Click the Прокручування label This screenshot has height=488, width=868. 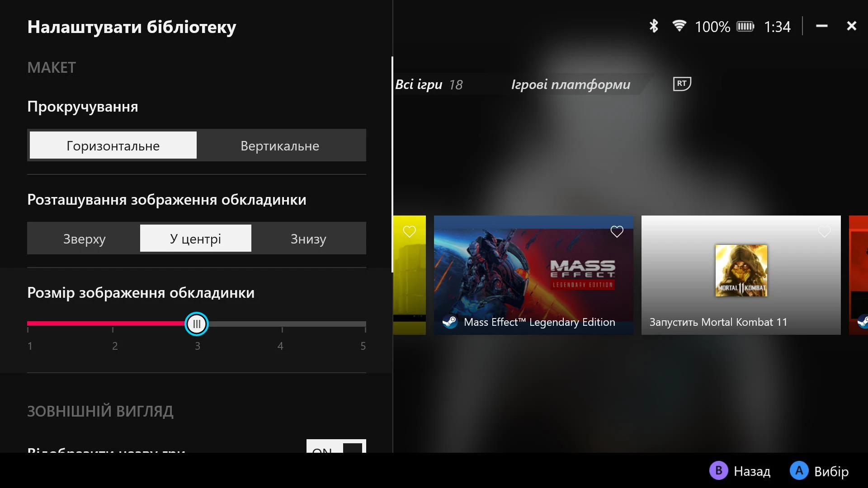(x=83, y=107)
